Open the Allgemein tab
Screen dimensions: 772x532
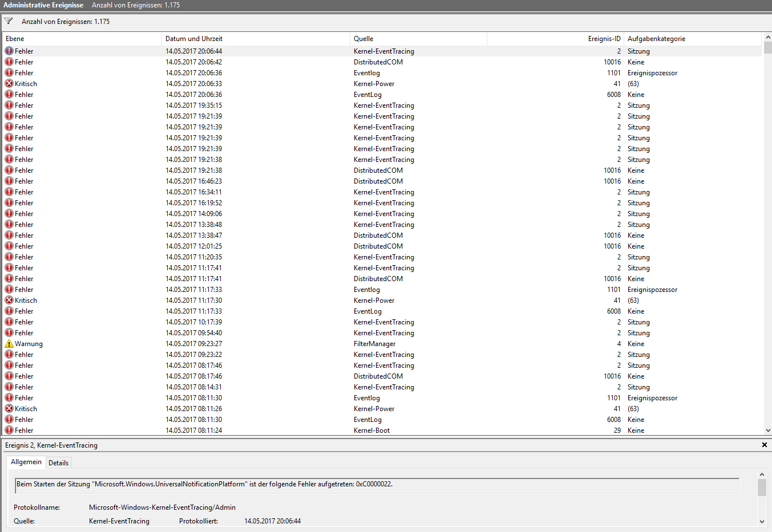click(26, 462)
